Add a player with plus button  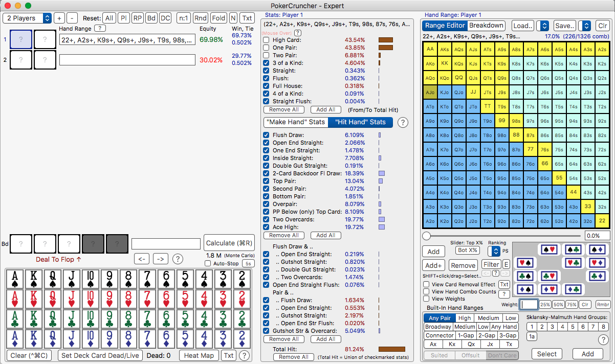(x=59, y=18)
